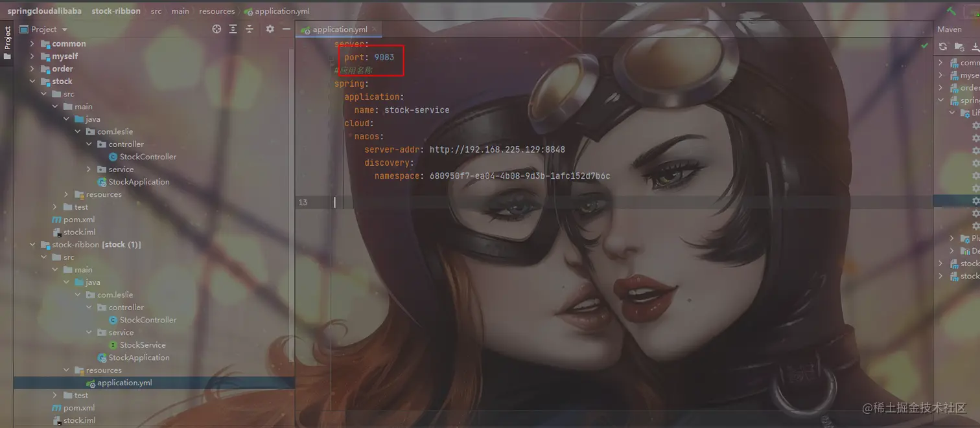Expand the order module in Maven panel

pos(942,88)
